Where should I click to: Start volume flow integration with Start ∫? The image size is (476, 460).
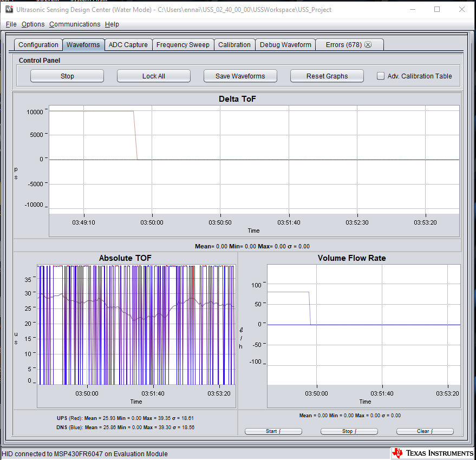[x=273, y=431]
